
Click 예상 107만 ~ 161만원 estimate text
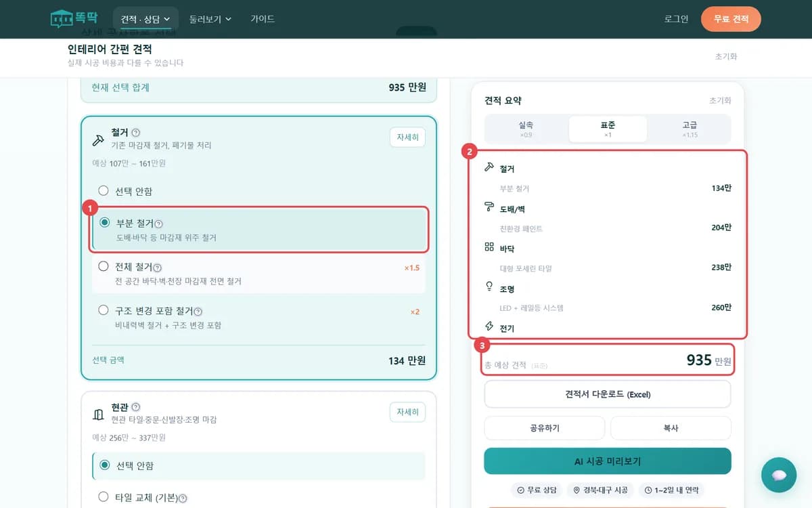129,163
